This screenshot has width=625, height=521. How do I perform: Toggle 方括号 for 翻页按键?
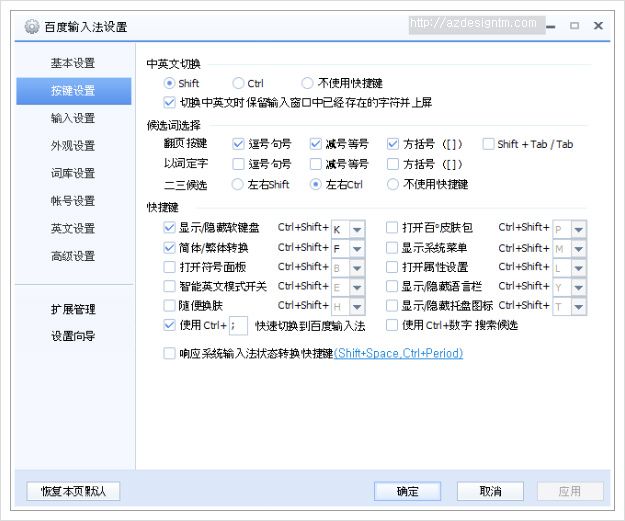coord(393,144)
